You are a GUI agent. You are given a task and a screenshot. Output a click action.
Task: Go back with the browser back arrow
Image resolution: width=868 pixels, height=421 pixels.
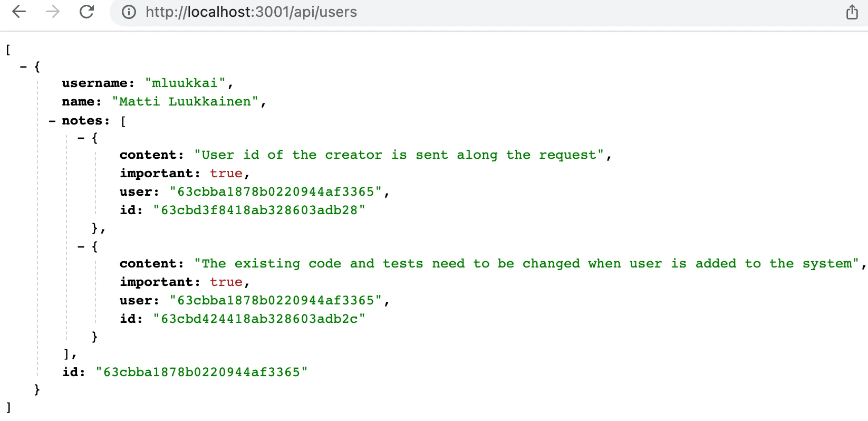click(x=19, y=12)
